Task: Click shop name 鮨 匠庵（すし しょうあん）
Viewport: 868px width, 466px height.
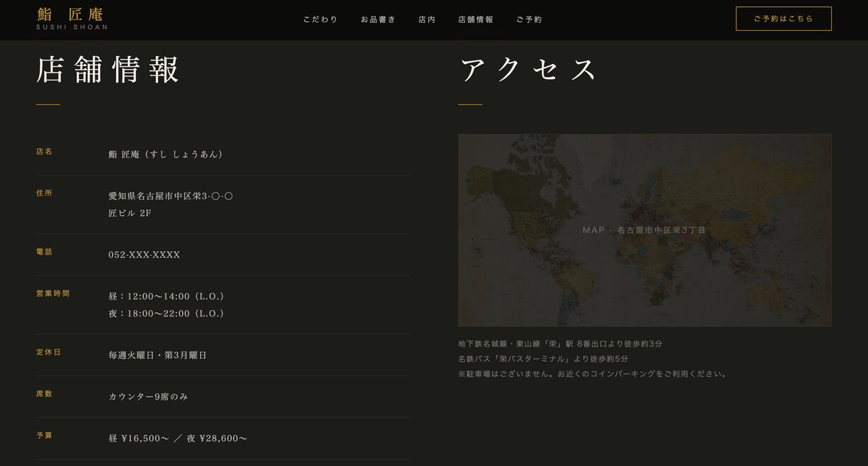Action: pyautogui.click(x=167, y=154)
